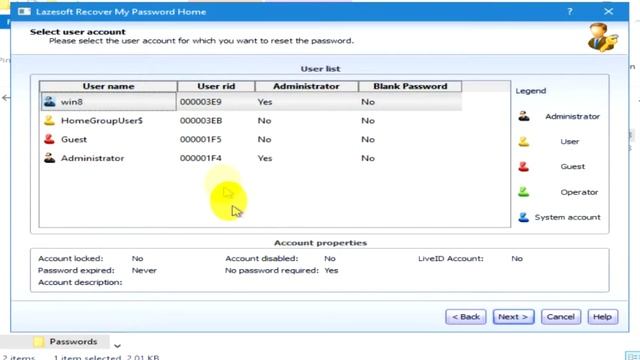This screenshot has height=360, width=640.
Task: Click the legend Administrator icon
Action: 524,116
